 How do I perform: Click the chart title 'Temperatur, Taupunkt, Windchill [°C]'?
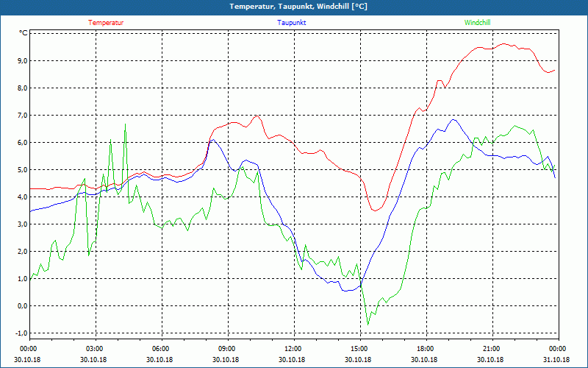point(298,7)
